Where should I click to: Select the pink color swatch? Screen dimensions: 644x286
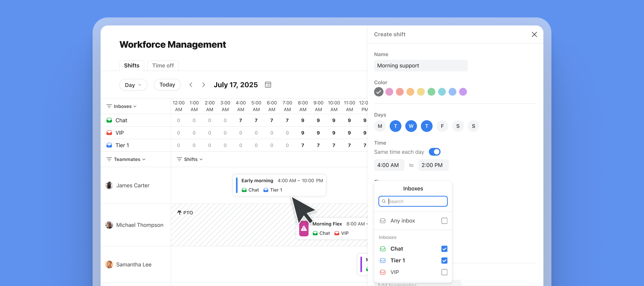[x=389, y=92]
